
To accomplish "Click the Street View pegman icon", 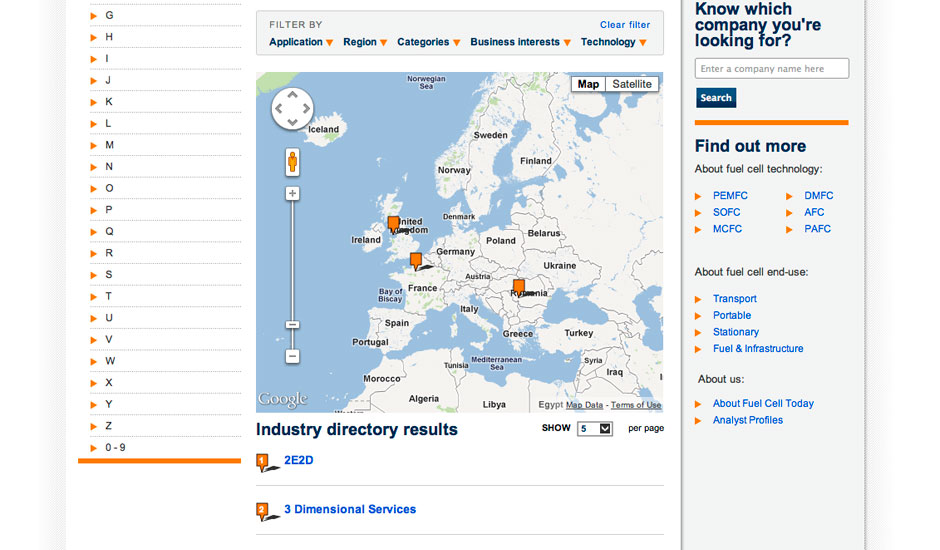I will pos(292,162).
